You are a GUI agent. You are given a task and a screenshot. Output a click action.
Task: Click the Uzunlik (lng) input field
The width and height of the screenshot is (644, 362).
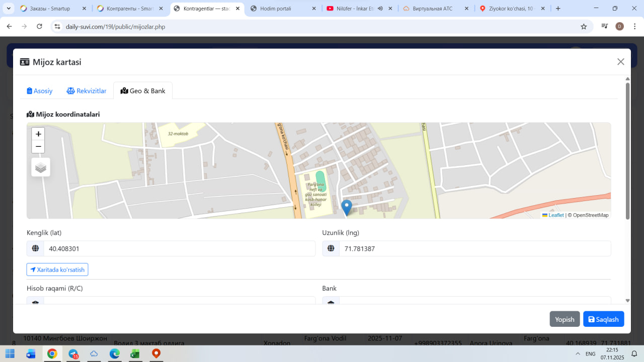point(475,248)
